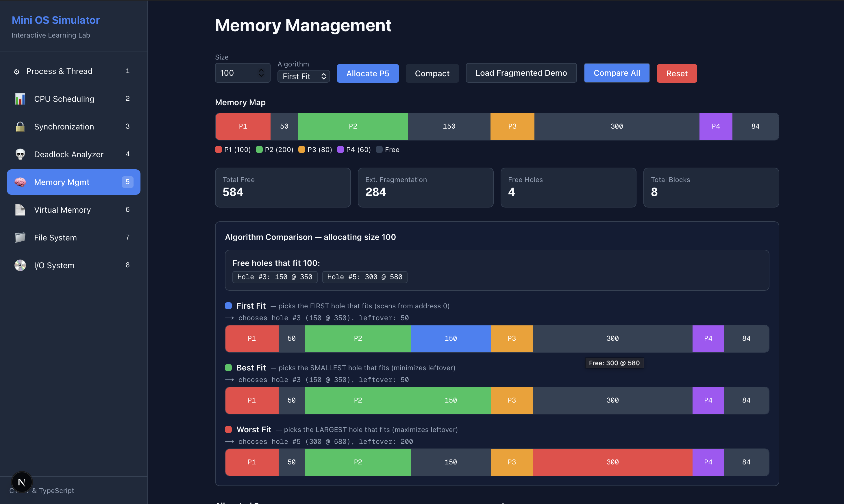Click the bar chart CPU Scheduling icon
Screen dimensions: 844x504
20,99
